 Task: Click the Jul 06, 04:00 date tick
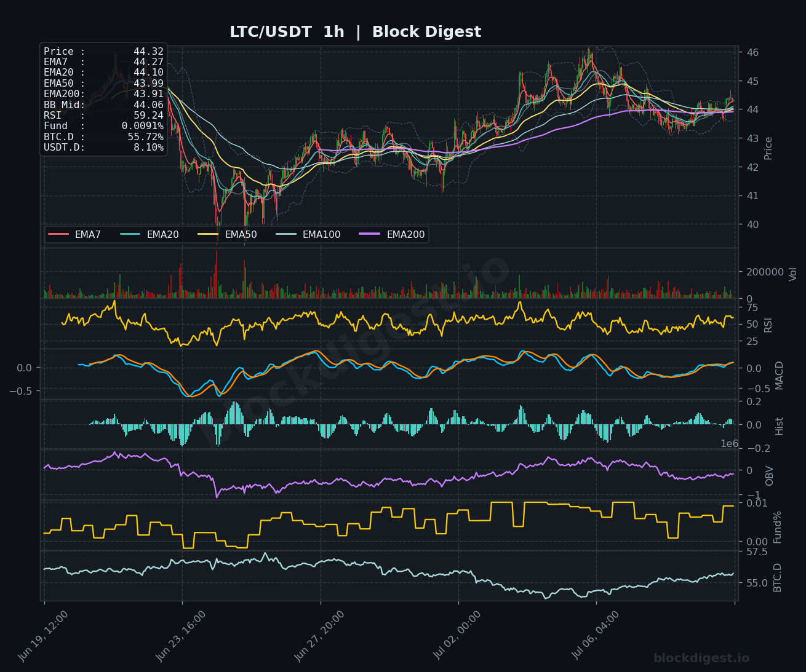tap(596, 636)
